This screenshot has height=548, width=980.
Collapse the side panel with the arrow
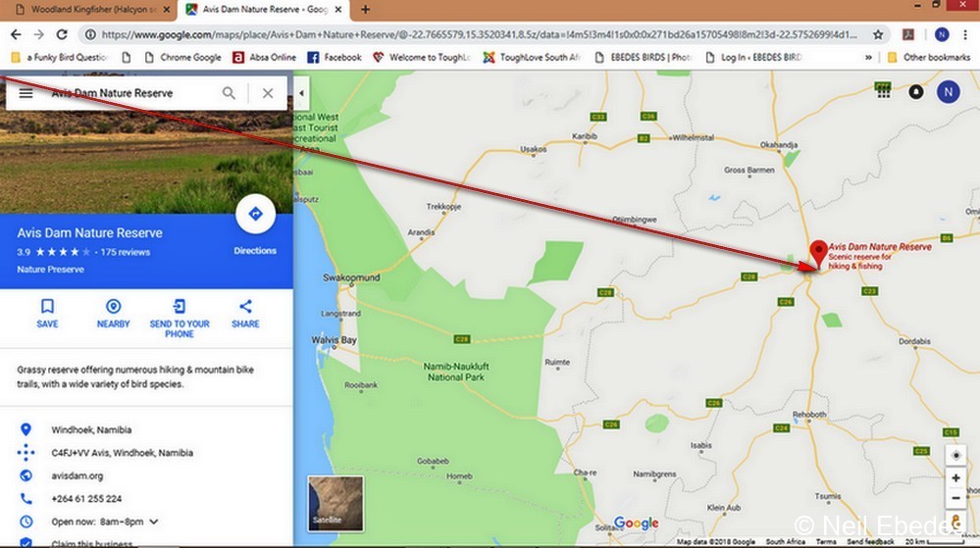tap(301, 93)
